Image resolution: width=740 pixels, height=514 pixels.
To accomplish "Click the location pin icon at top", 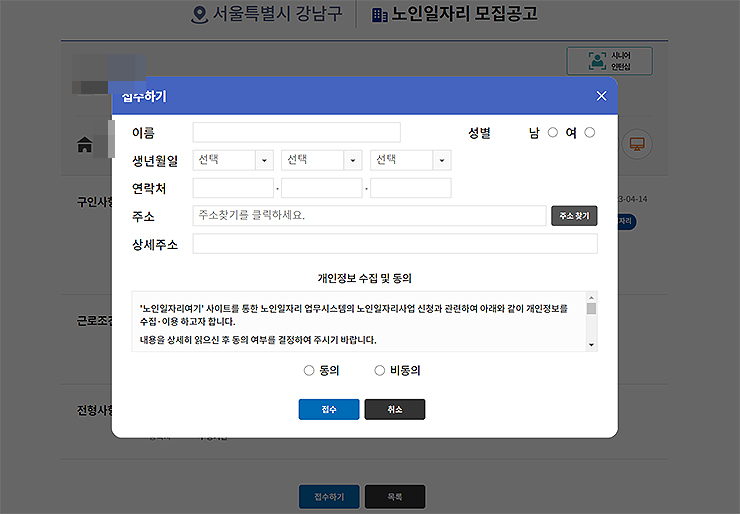I will pyautogui.click(x=199, y=15).
